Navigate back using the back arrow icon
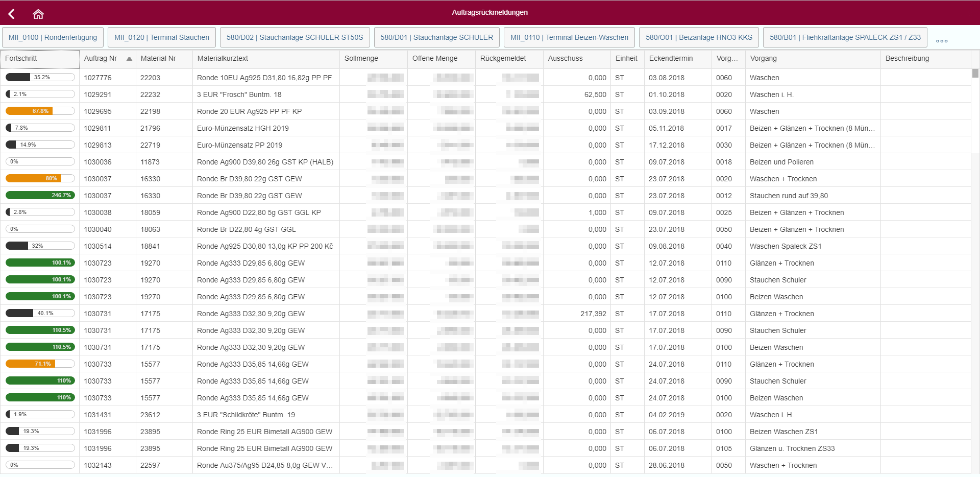Screen dimensions: 980x477 tap(11, 13)
